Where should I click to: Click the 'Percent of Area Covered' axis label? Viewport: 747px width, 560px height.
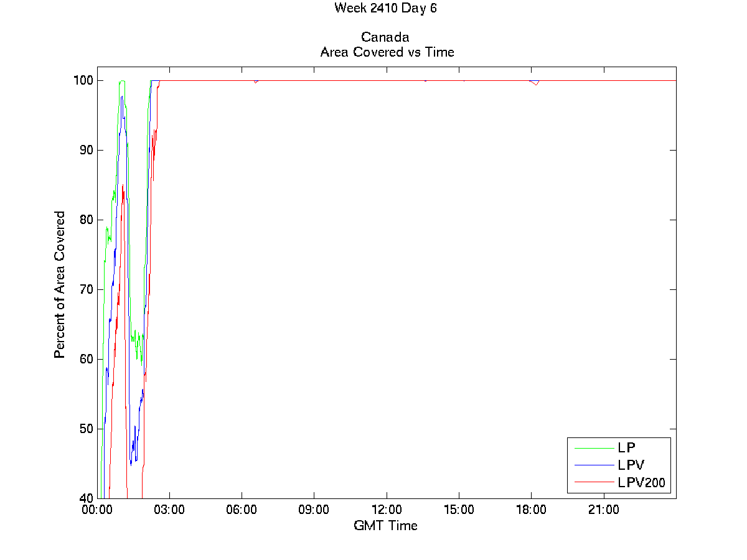tap(60, 284)
